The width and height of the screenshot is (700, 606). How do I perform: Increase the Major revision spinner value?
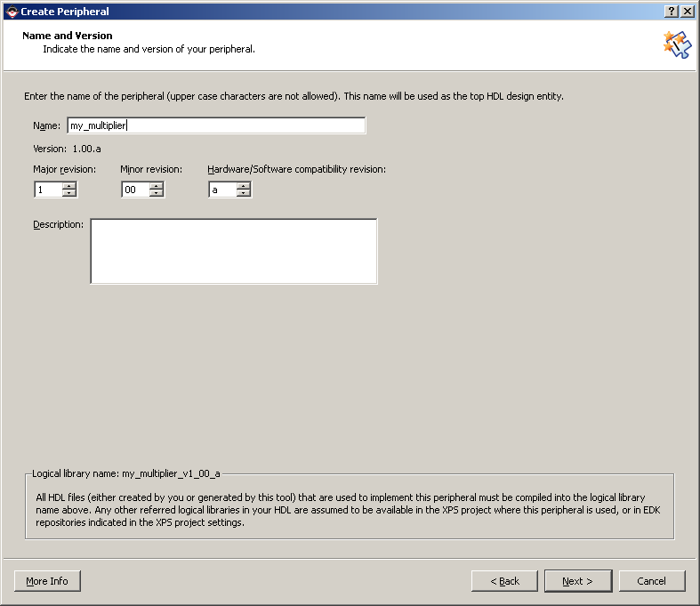click(x=69, y=186)
